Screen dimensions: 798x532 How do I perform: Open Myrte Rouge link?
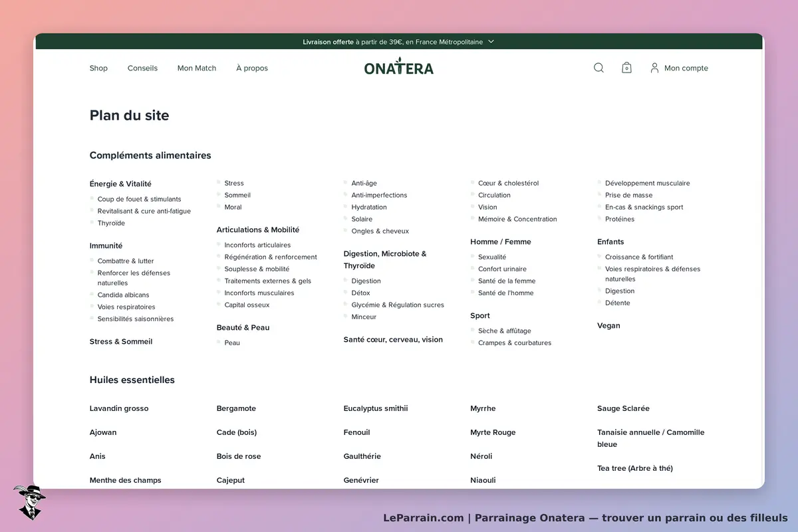(493, 432)
